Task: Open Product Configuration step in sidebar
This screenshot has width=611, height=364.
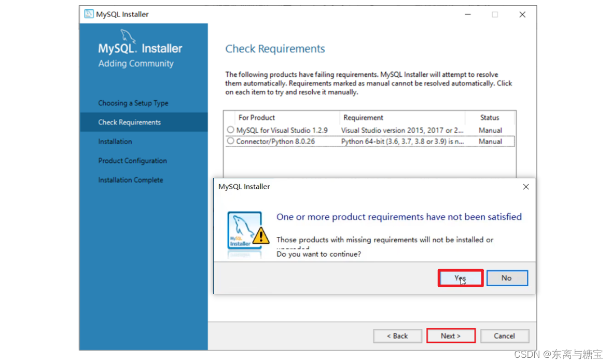Action: [132, 161]
